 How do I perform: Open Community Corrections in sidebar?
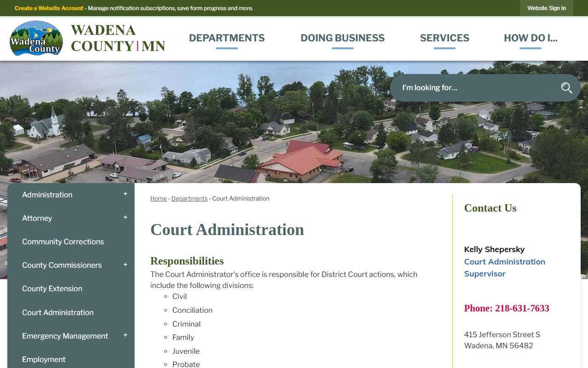point(63,241)
